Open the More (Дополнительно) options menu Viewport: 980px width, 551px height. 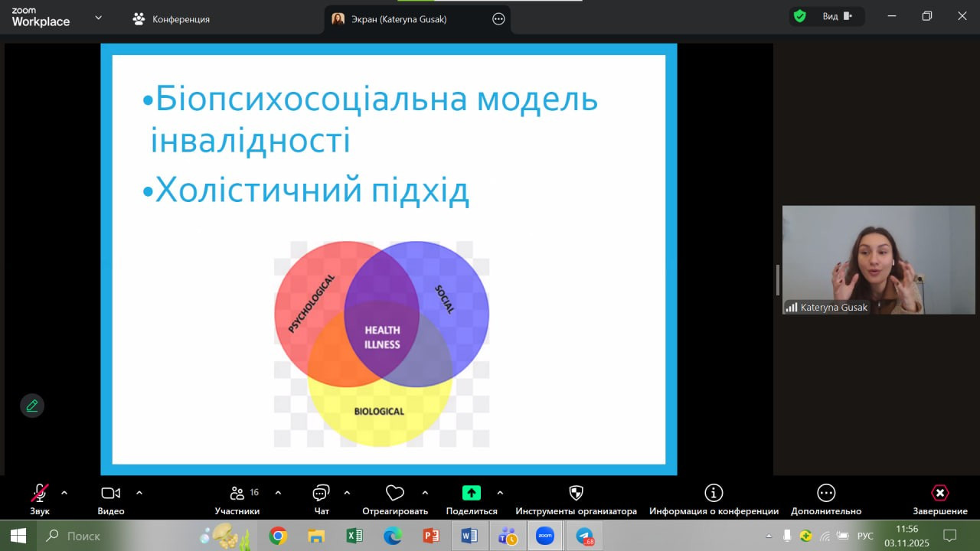[x=825, y=494]
